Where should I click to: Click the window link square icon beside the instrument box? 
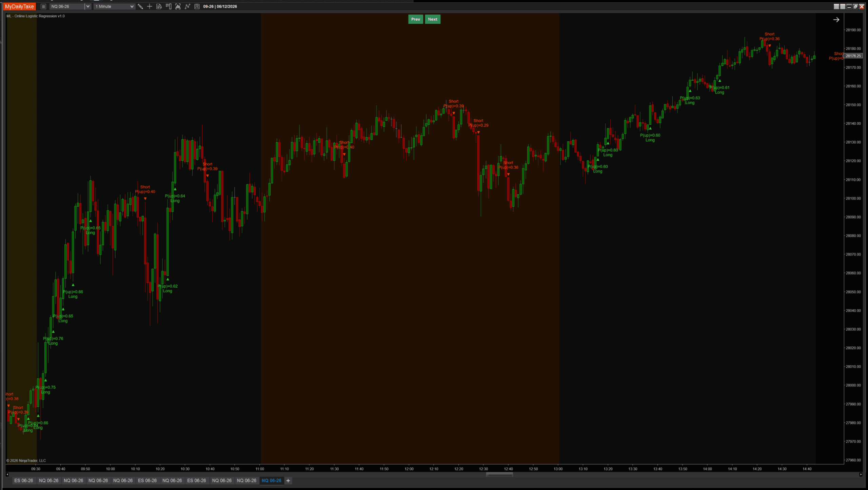(x=43, y=6)
